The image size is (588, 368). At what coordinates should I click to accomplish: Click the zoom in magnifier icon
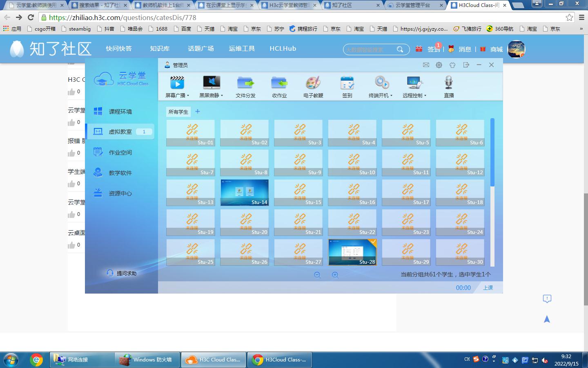pyautogui.click(x=335, y=275)
